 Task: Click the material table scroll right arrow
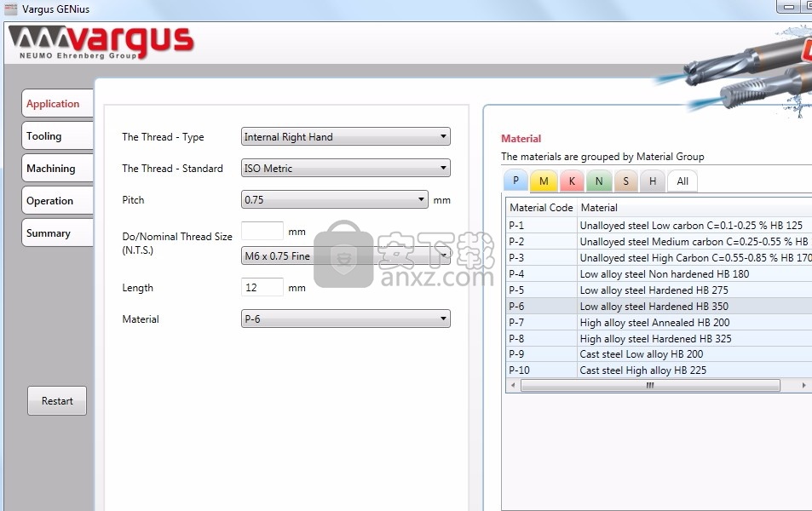click(x=803, y=385)
